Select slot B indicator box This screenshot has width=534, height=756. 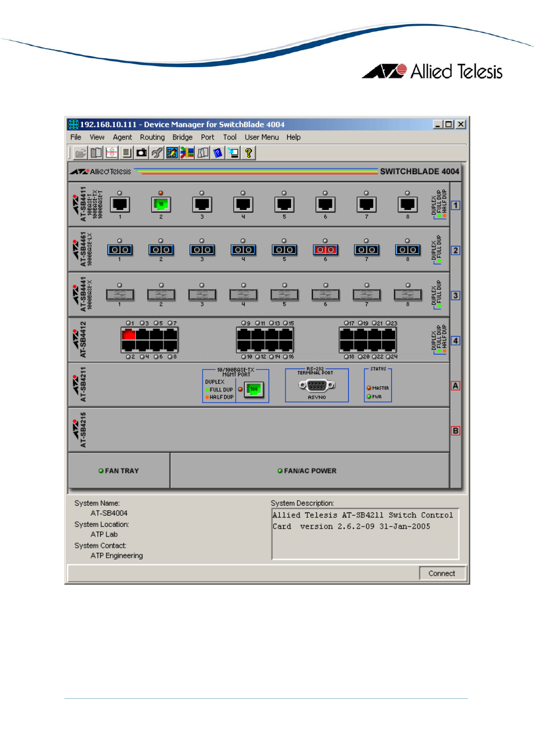[456, 431]
